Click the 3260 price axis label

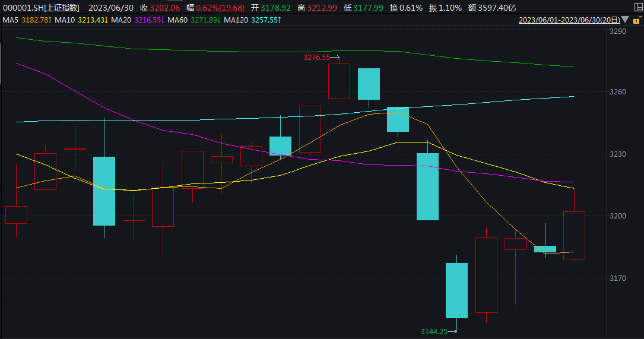(618, 91)
